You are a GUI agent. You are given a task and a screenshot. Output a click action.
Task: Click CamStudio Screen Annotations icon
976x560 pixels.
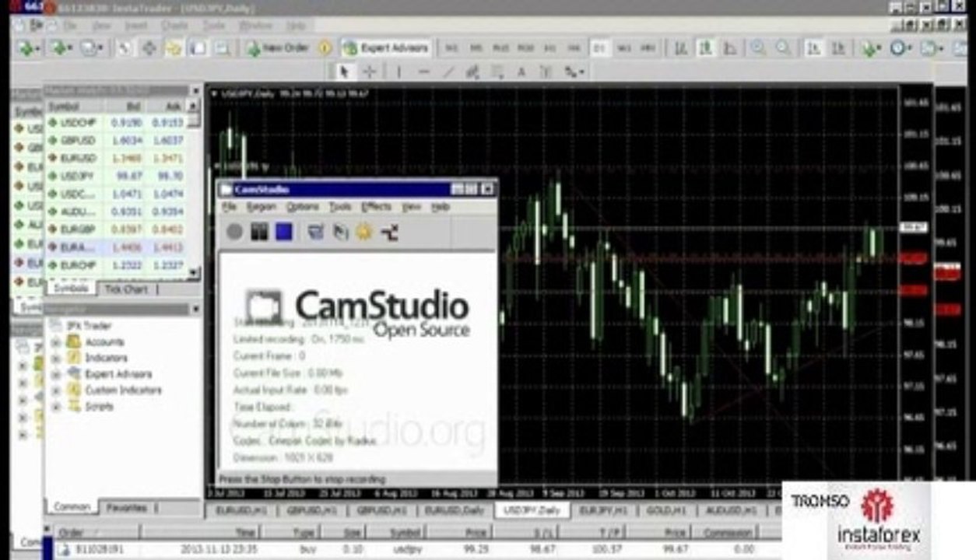point(340,232)
